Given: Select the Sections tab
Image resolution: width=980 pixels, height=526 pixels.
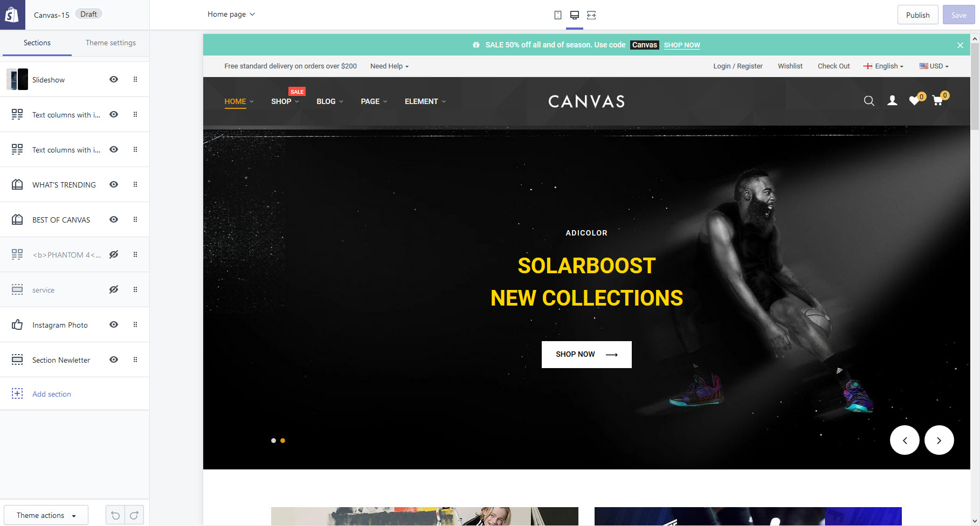Looking at the screenshot, I should 37,43.
